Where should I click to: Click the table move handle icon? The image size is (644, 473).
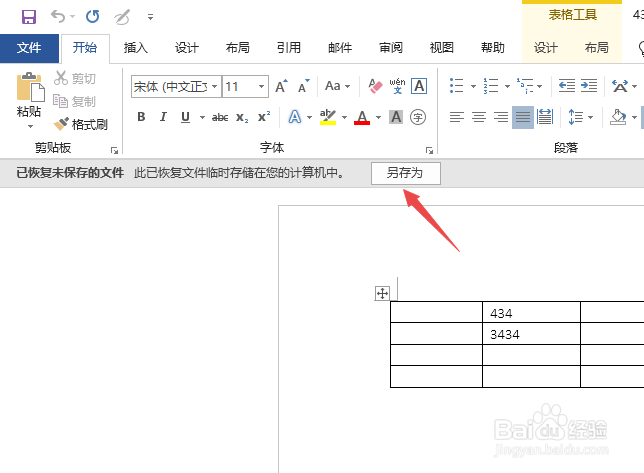382,294
